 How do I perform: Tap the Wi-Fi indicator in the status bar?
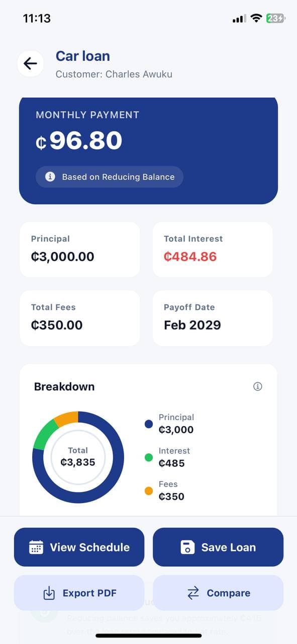pyautogui.click(x=256, y=18)
